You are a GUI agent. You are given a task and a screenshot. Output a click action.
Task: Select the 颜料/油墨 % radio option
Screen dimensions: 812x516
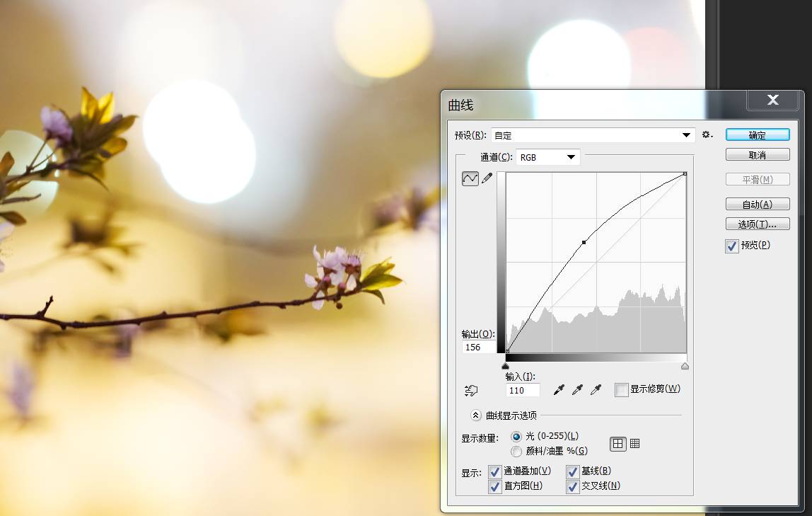(x=516, y=451)
